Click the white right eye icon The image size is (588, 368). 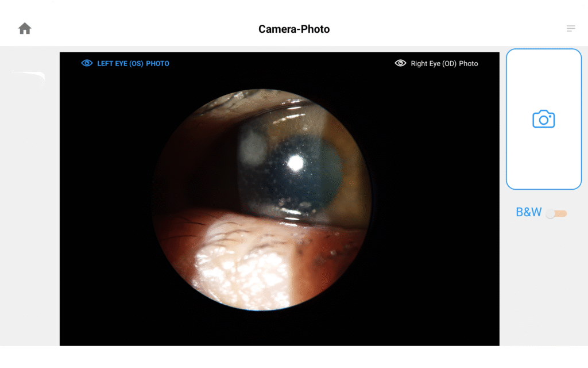[x=400, y=63]
